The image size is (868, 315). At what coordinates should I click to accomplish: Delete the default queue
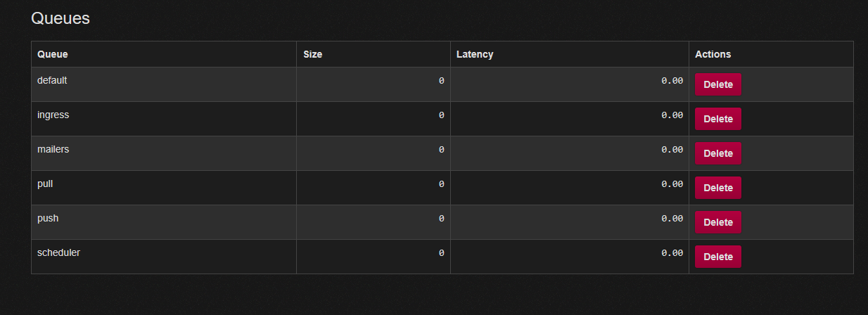tap(717, 84)
